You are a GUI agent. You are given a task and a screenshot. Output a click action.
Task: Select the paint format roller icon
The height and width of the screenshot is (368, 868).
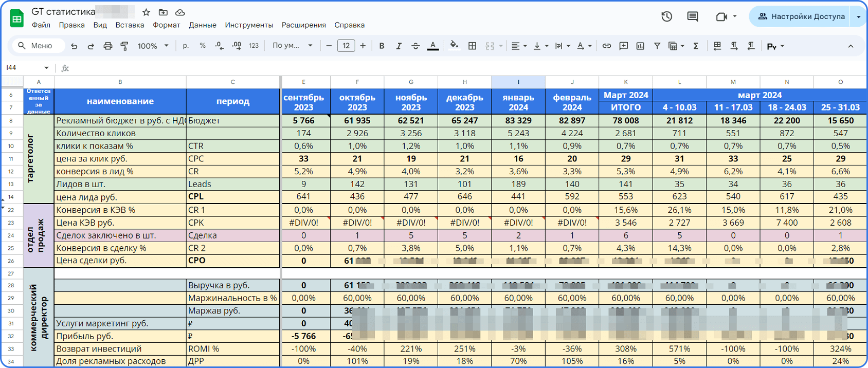124,46
